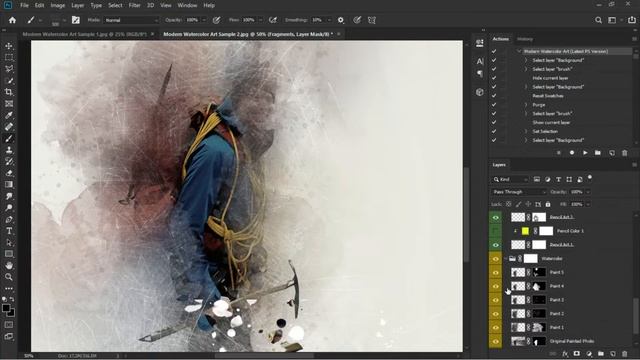Select the Clone Stamp tool
Viewport: 640px width, 360px height.
tap(9, 150)
